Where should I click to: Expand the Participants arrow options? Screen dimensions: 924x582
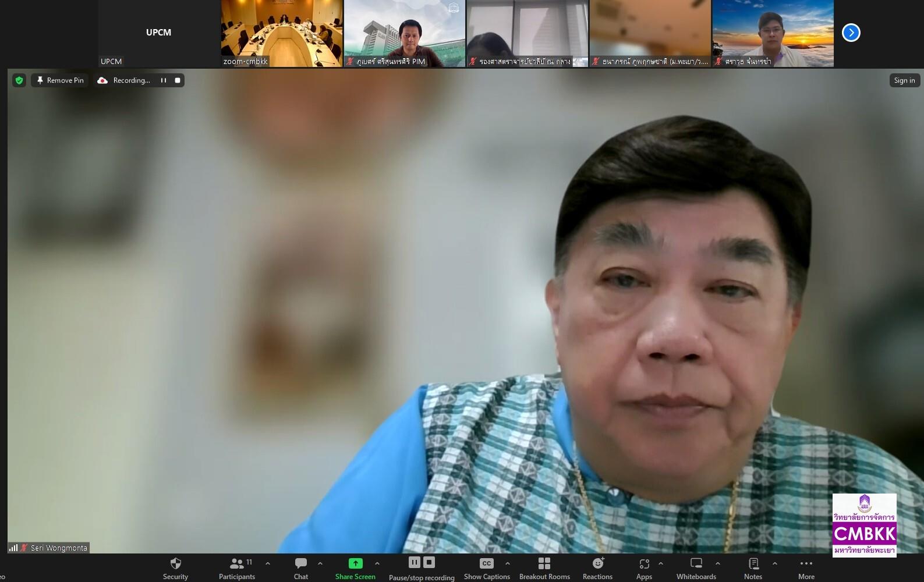[x=268, y=563]
